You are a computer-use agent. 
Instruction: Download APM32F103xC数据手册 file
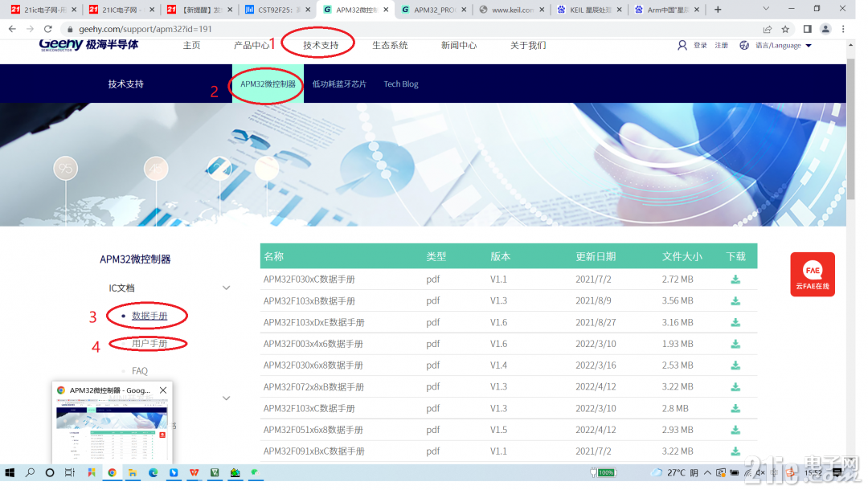click(x=735, y=408)
